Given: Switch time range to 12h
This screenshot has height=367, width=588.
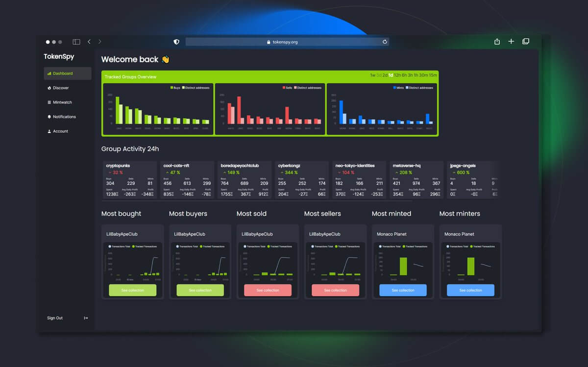Looking at the screenshot, I should (397, 75).
